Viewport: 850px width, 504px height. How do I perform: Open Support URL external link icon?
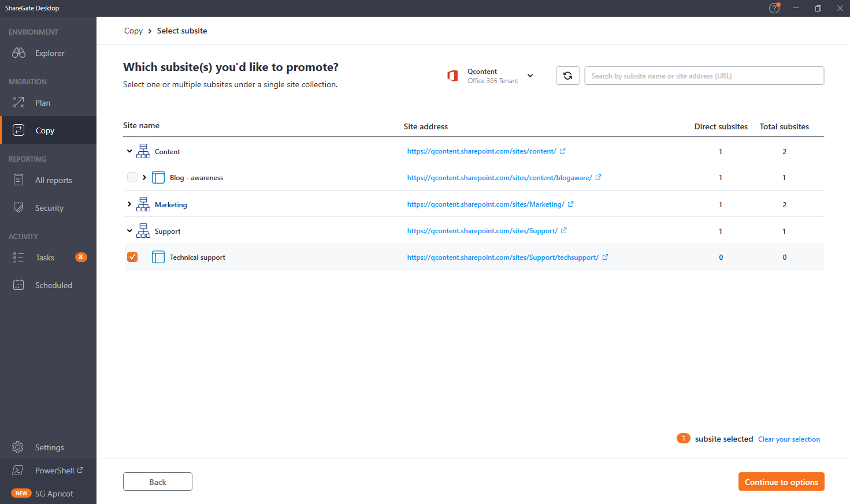pyautogui.click(x=563, y=230)
